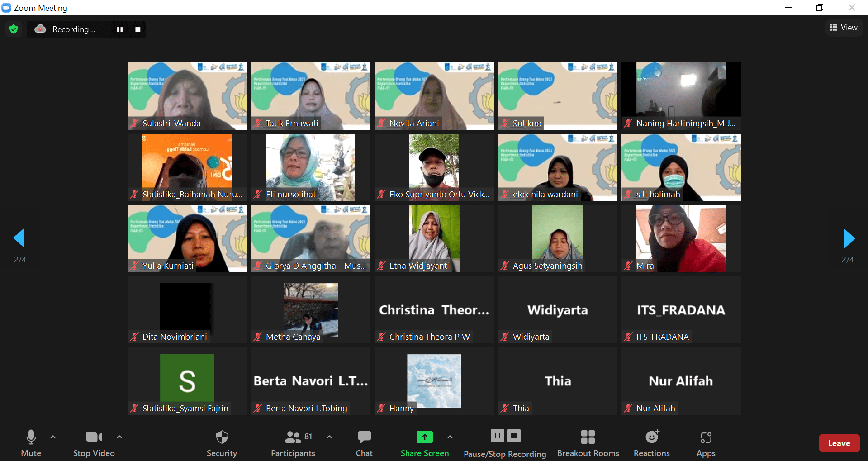Stop the recording from top bar
The height and width of the screenshot is (461, 868).
[138, 29]
